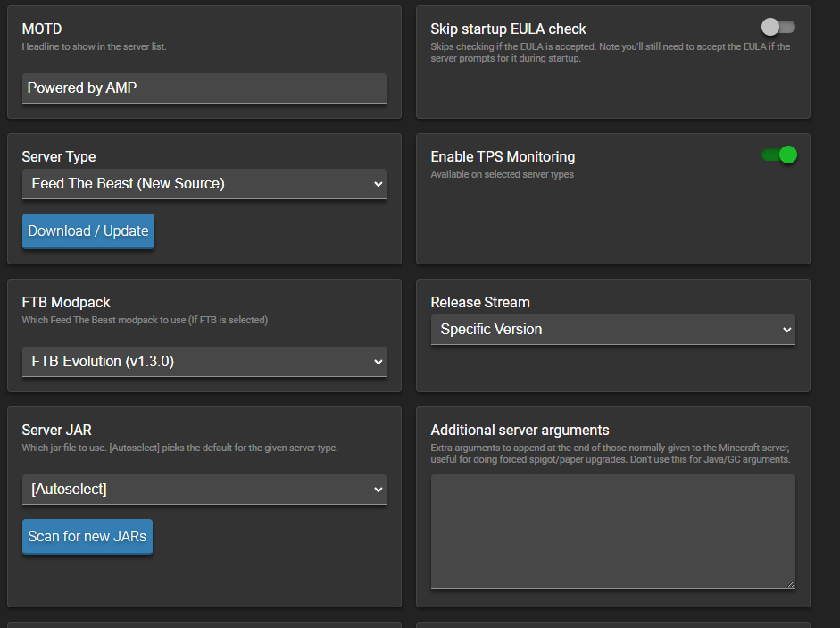Disable the TPS Monitoring toggle switch
Screen dimensions: 840x628
778,155
